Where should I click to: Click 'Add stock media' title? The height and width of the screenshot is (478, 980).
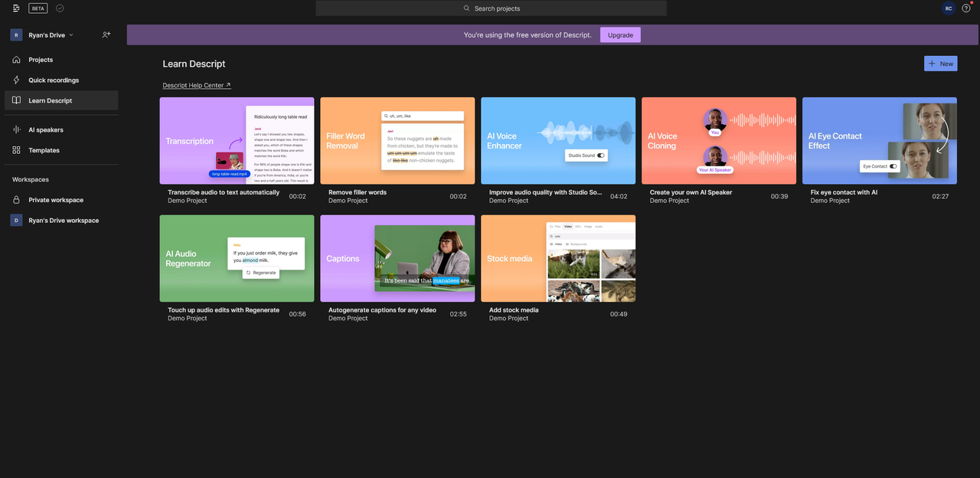point(514,310)
